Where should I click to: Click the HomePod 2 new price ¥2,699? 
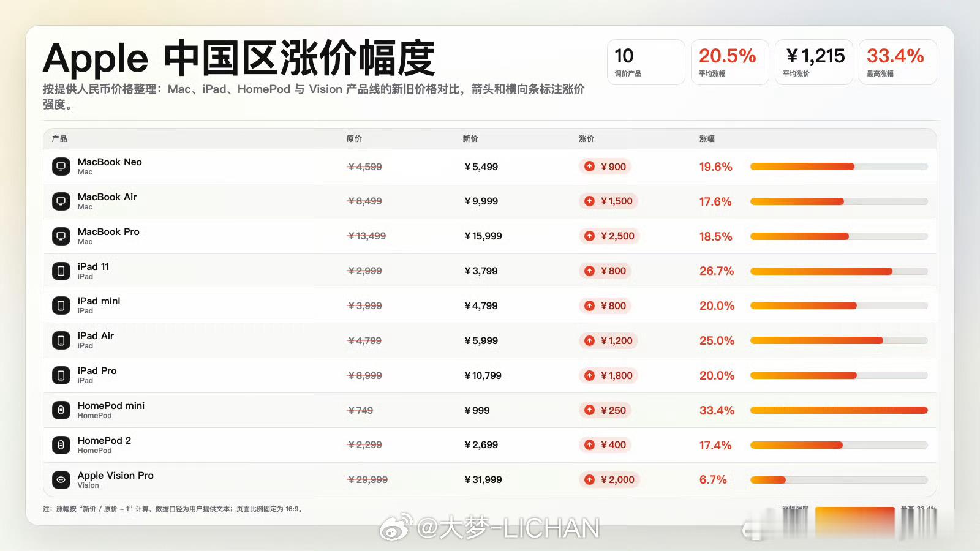481,445
